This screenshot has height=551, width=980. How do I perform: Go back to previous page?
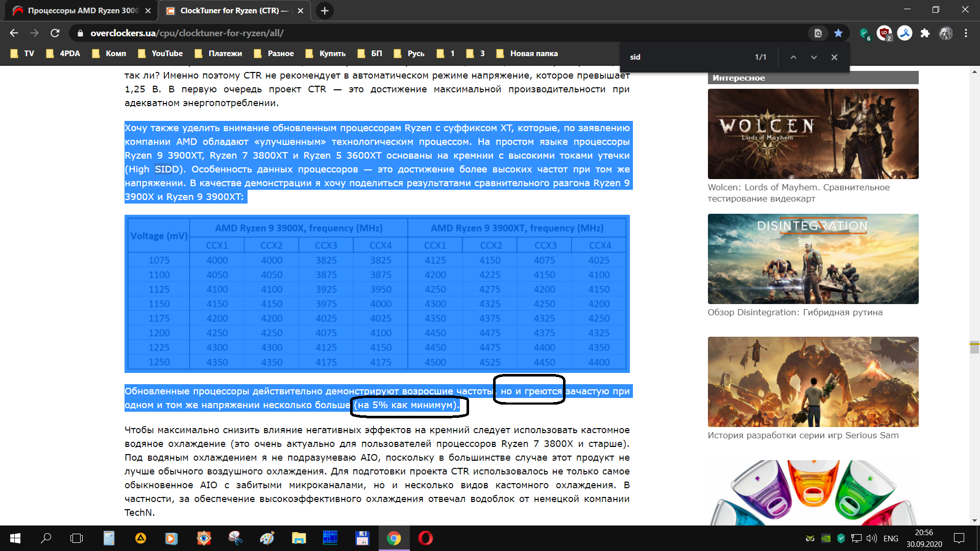(x=14, y=33)
